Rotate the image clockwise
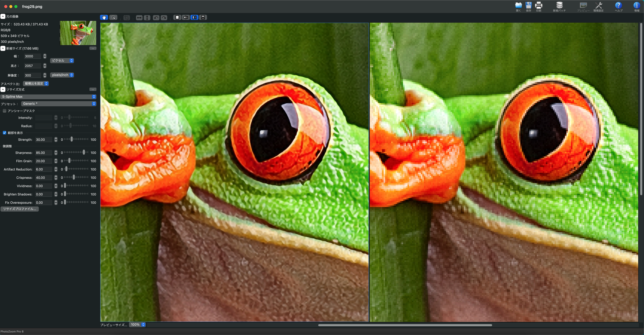 164,18
